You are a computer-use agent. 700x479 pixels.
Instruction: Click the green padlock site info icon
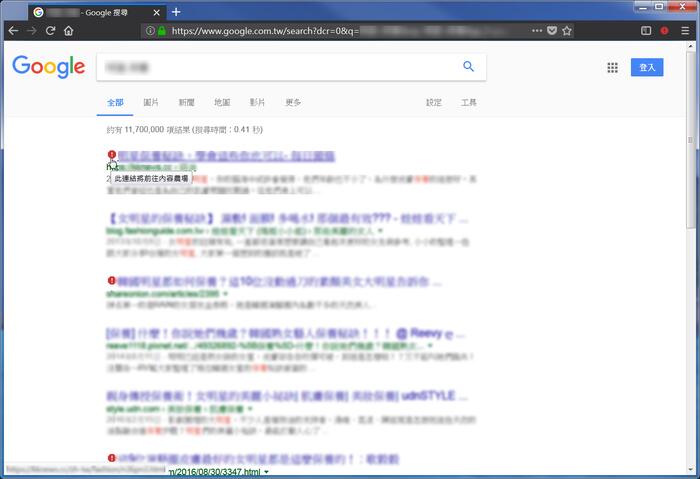(161, 31)
